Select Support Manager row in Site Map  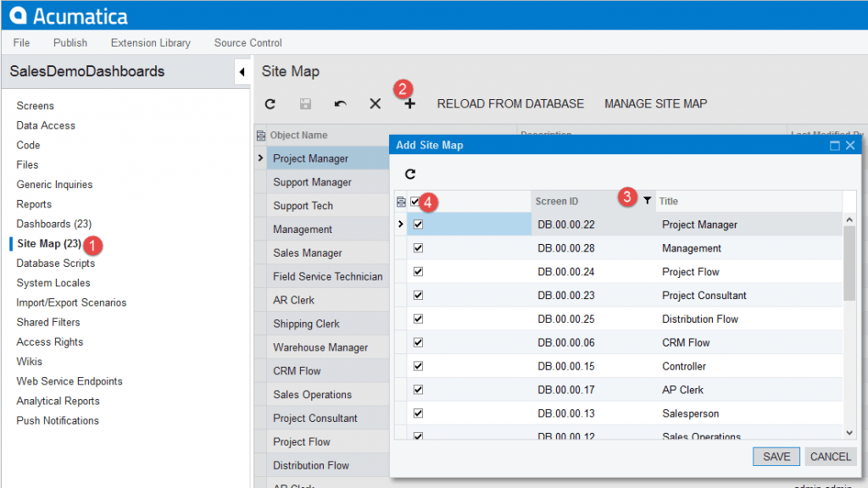[328, 182]
